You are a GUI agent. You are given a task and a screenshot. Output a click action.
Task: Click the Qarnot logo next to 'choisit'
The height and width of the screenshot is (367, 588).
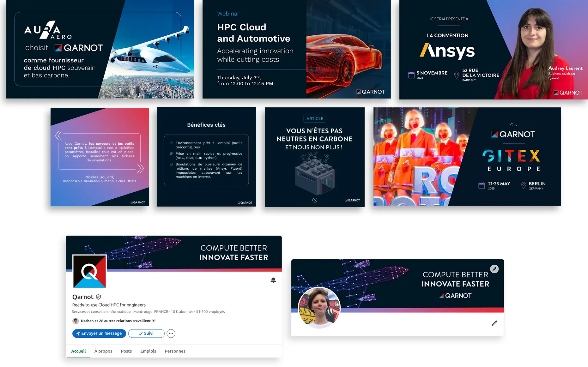pos(79,48)
